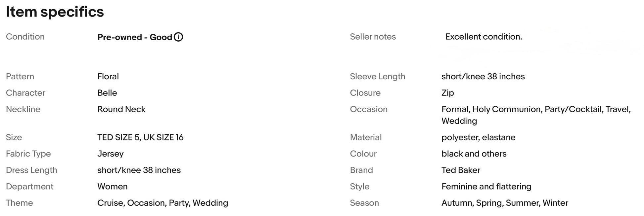Click the Belle character value
Screen dimensions: 644x216
(107, 93)
